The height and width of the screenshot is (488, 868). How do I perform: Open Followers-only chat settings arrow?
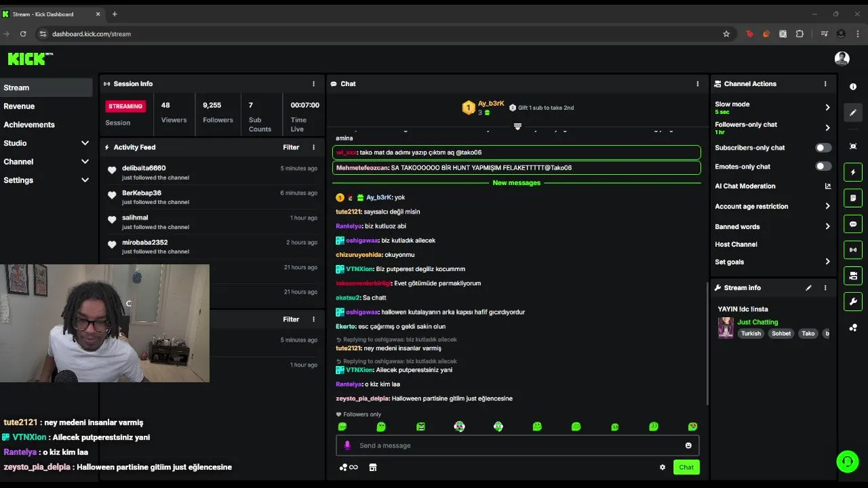[827, 127]
